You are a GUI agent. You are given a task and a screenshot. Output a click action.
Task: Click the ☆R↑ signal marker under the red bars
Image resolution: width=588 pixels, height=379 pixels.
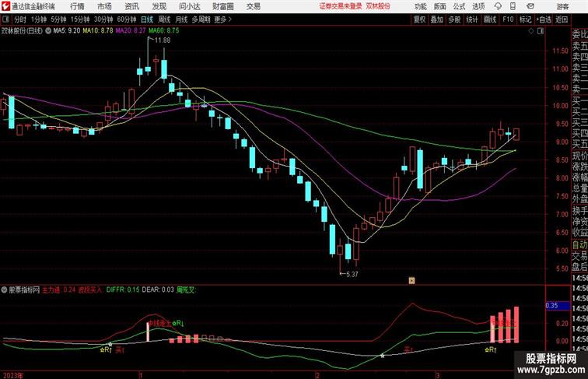pos(491,349)
